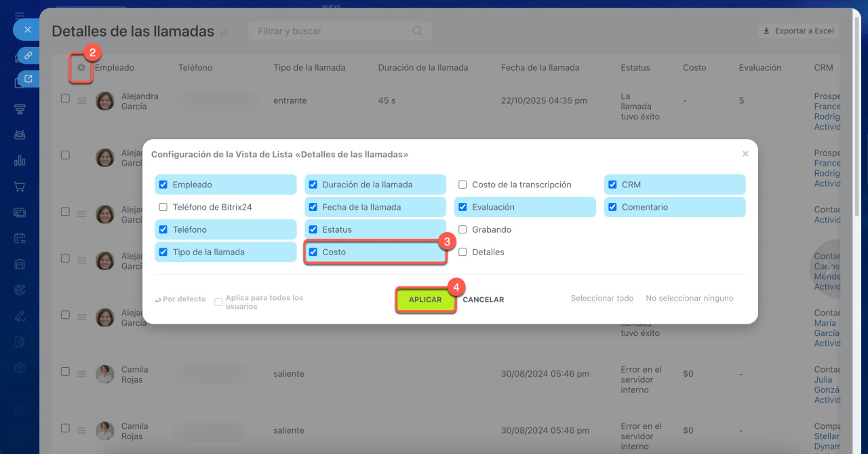This screenshot has width=868, height=454.
Task: Click drag handle of first Alejandra García row
Action: 81,101
